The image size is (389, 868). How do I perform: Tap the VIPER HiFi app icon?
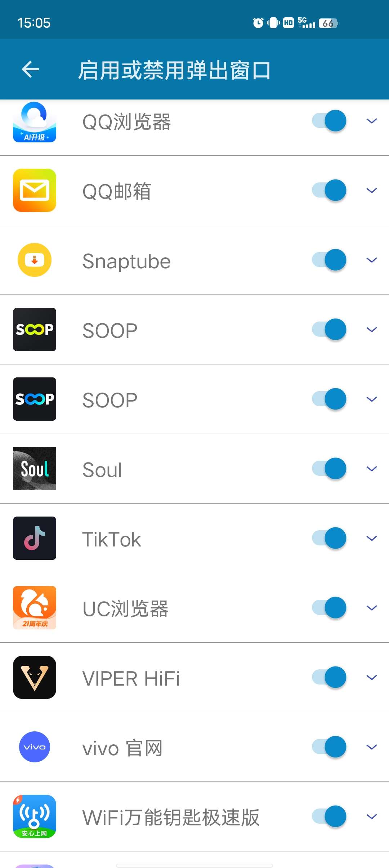point(35,677)
